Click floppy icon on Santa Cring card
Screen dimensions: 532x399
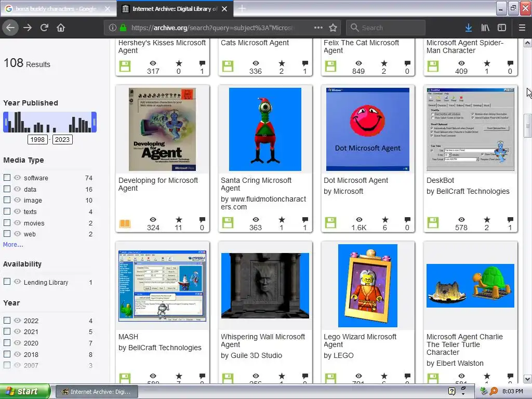pos(228,223)
